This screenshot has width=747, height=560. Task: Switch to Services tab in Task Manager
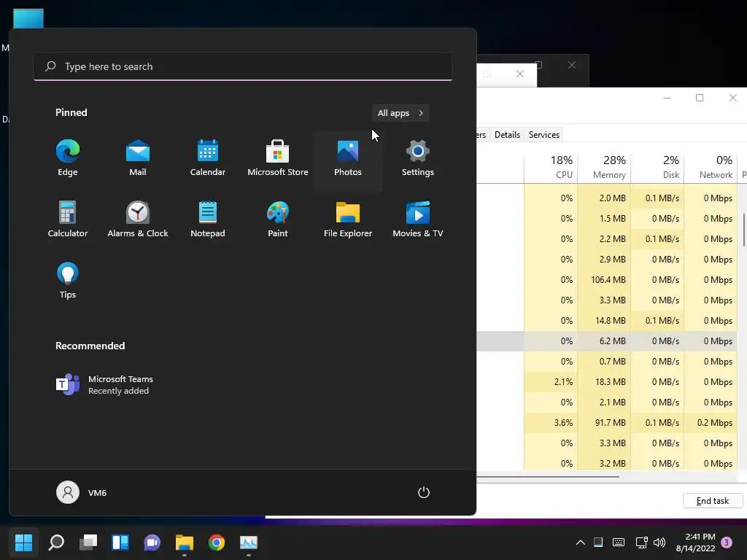pos(544,135)
